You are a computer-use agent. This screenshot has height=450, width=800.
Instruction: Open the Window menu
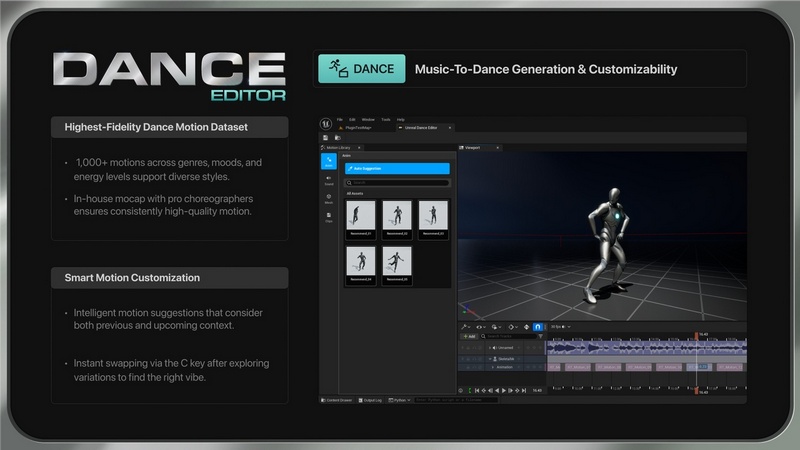(368, 119)
